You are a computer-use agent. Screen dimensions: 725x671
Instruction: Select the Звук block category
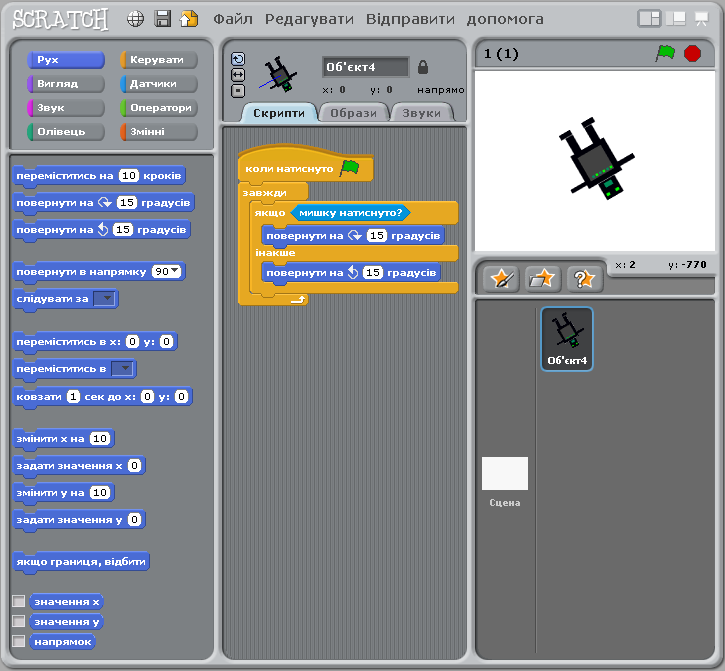(x=66, y=108)
